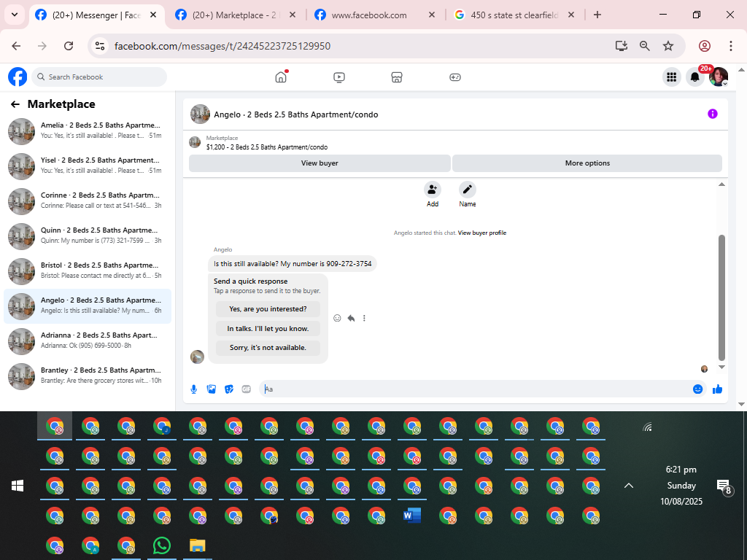The image size is (747, 560).
Task: Open Bristol's conversation
Action: click(x=88, y=271)
